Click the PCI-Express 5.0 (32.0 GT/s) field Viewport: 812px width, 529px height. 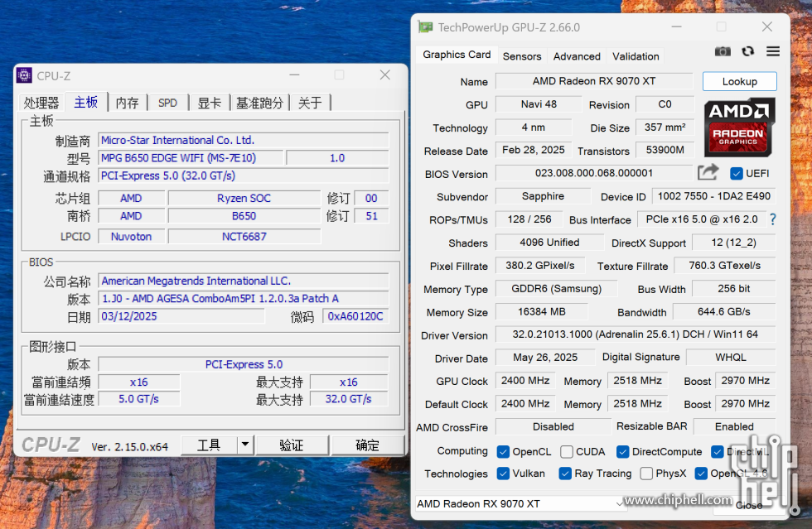click(x=244, y=176)
